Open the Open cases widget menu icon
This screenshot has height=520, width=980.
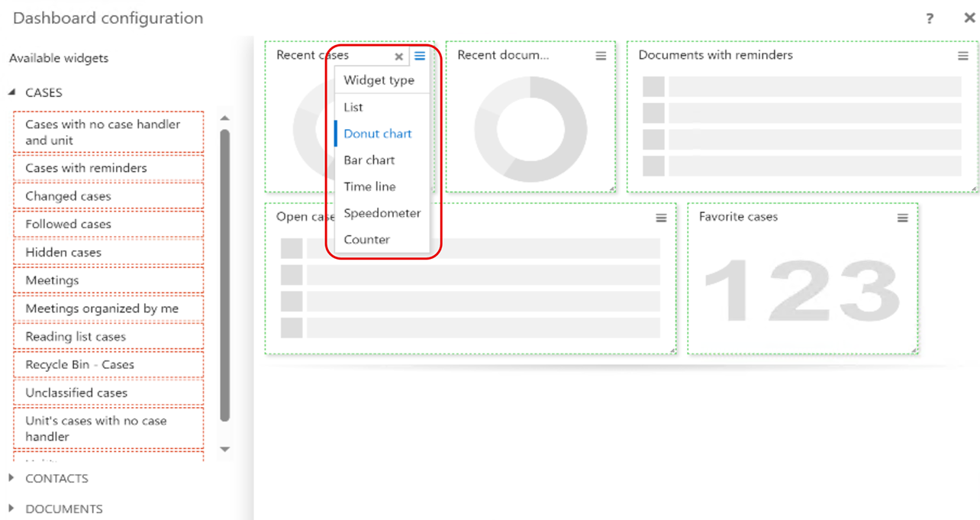pyautogui.click(x=661, y=218)
